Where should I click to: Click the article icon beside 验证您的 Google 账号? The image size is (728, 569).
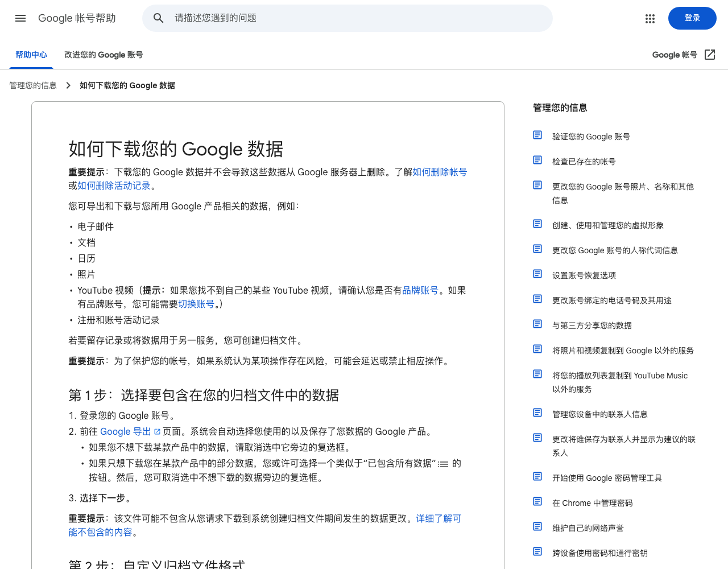tap(537, 135)
